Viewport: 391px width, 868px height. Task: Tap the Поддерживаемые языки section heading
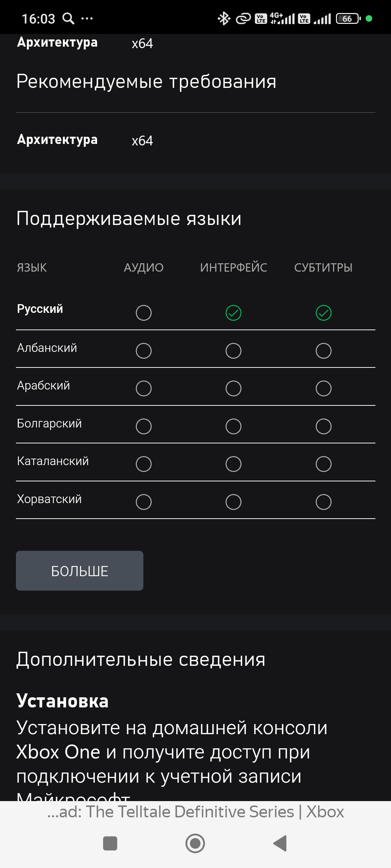[x=129, y=218]
